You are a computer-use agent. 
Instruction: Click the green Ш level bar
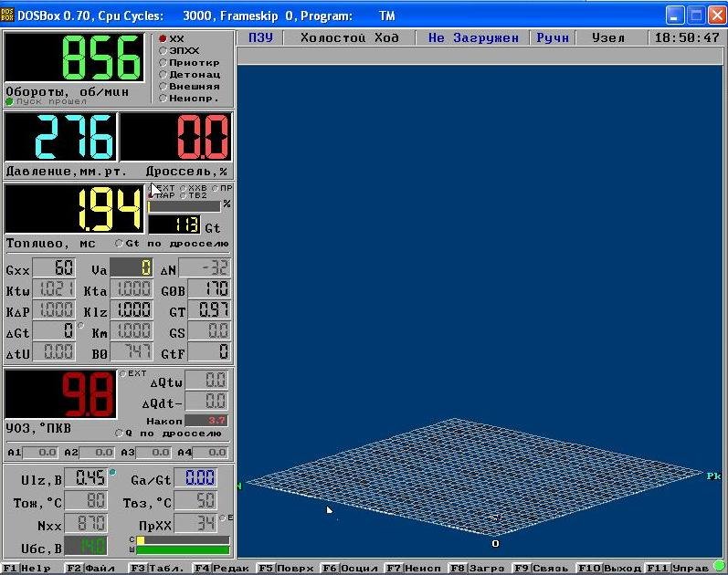183,549
